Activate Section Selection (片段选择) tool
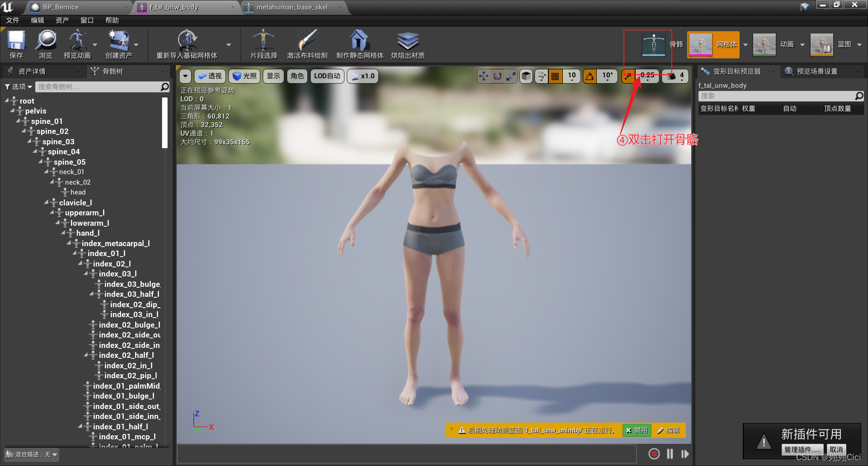 [264, 44]
